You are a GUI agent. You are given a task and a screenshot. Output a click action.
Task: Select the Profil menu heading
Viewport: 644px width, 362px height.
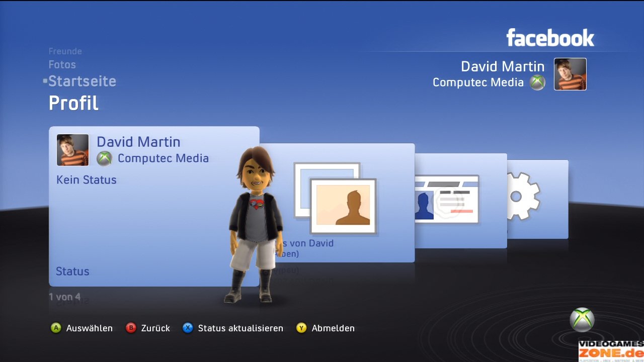click(x=73, y=103)
